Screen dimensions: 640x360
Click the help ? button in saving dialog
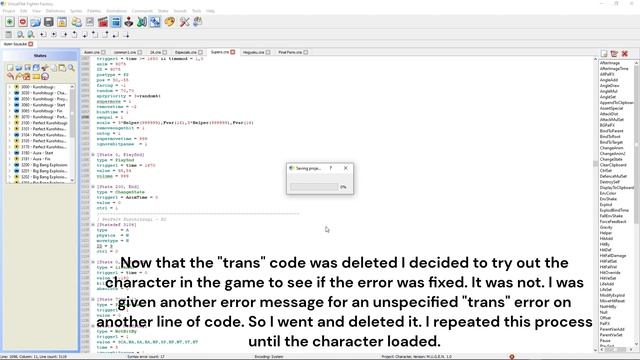[x=331, y=168]
